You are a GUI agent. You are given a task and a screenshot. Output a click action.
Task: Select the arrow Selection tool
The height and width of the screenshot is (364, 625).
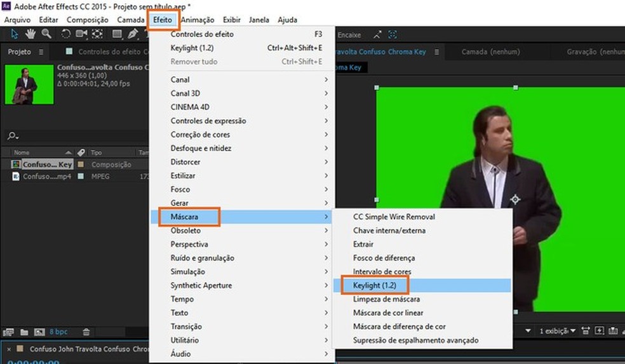coord(15,34)
